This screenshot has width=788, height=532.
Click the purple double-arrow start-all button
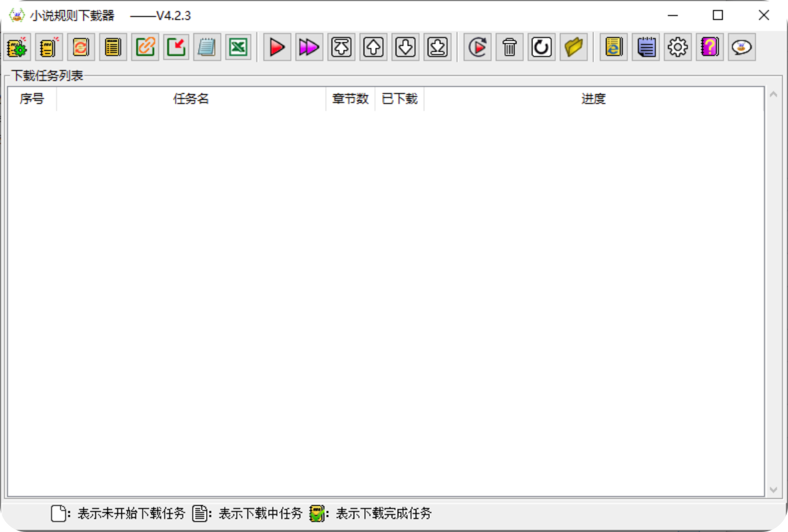[x=309, y=47]
